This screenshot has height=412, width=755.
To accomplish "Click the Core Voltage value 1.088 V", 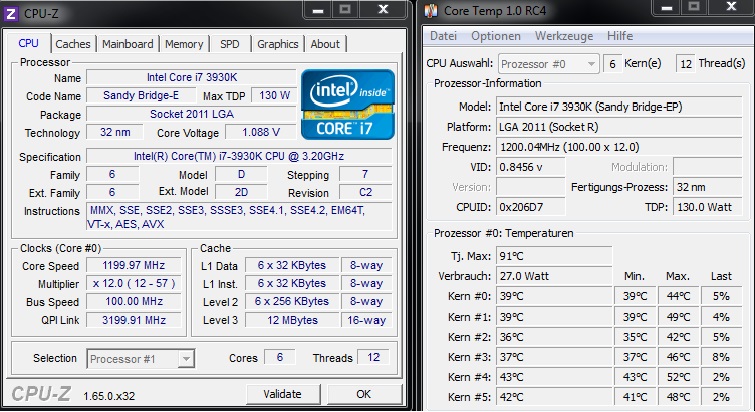I will click(260, 132).
